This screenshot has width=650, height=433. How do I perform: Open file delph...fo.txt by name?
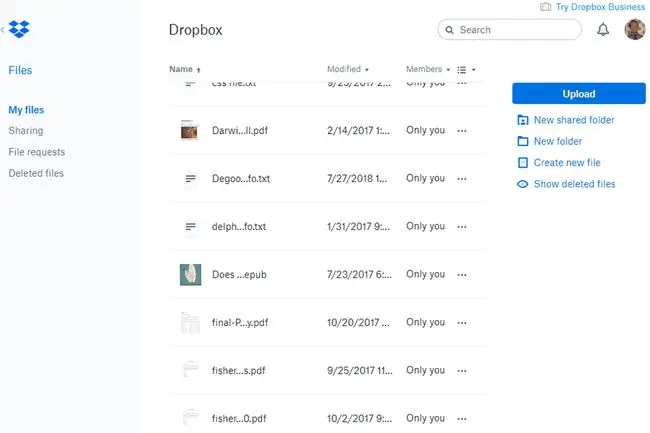click(x=239, y=227)
